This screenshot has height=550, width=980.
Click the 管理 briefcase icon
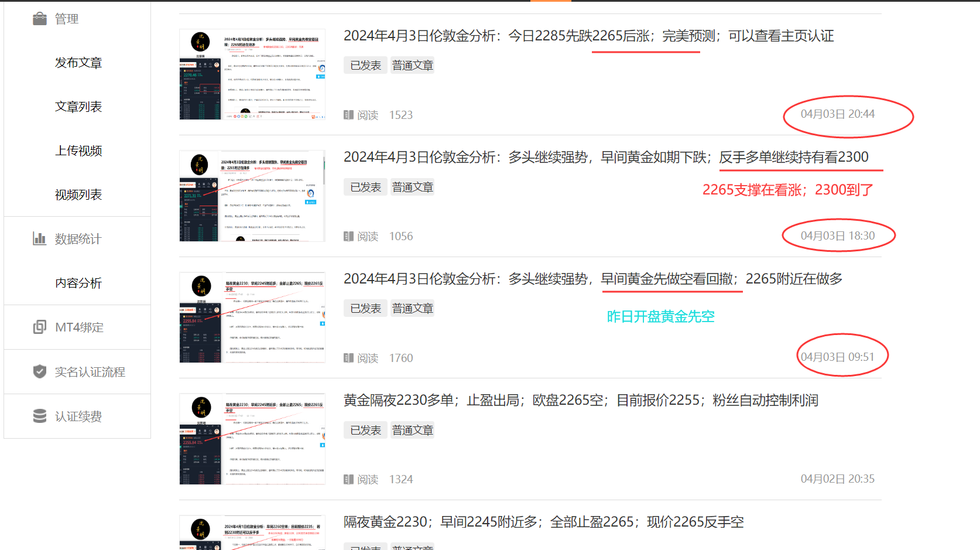click(x=39, y=18)
